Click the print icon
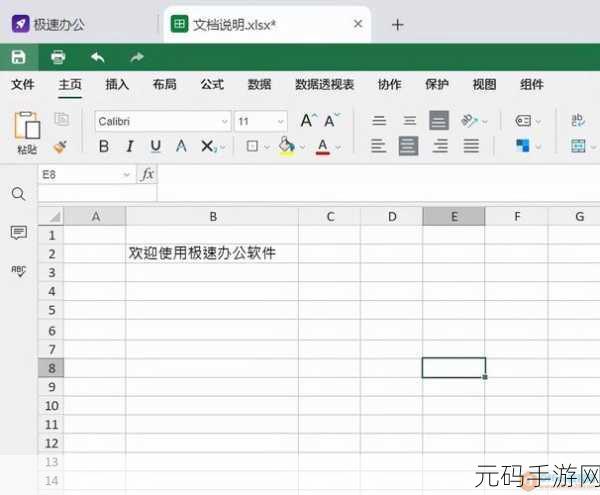 coord(58,57)
